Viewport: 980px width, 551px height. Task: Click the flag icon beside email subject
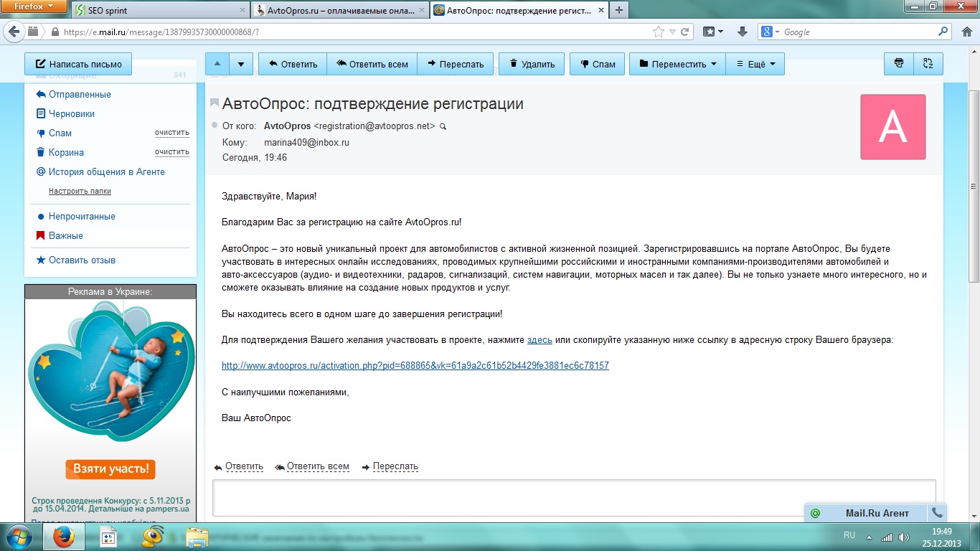(x=214, y=103)
